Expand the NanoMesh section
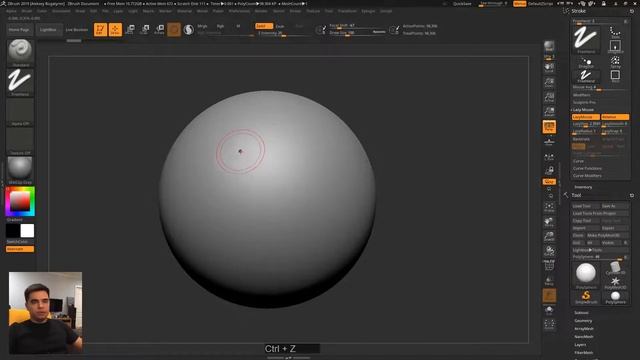This screenshot has width=640, height=360. pyautogui.click(x=584, y=337)
